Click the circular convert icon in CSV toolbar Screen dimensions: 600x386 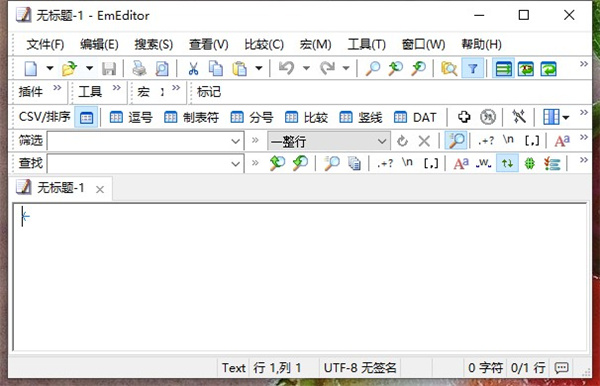coord(488,117)
